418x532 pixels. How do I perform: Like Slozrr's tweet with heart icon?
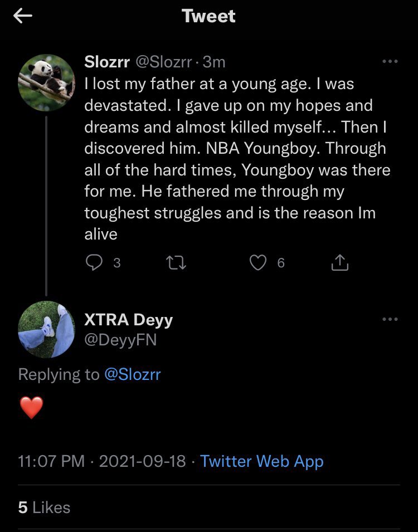coord(257,262)
